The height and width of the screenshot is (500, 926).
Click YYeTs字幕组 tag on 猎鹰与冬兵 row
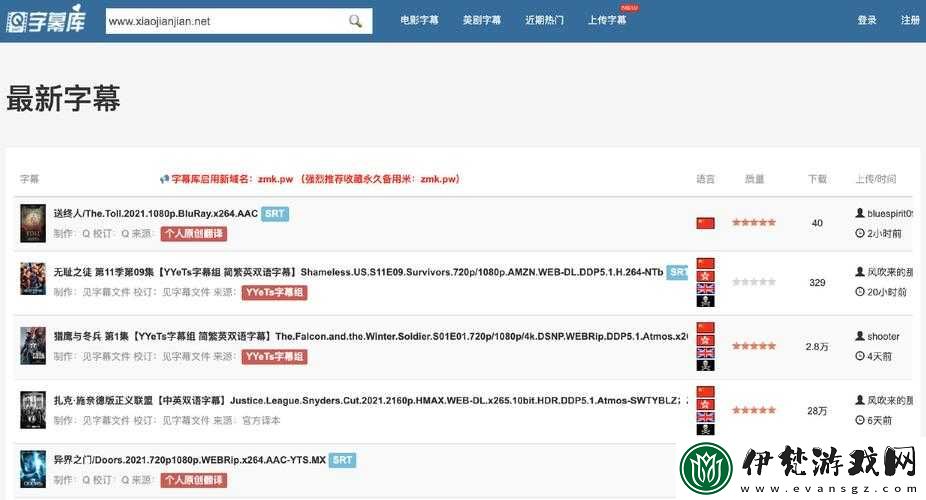coord(274,357)
